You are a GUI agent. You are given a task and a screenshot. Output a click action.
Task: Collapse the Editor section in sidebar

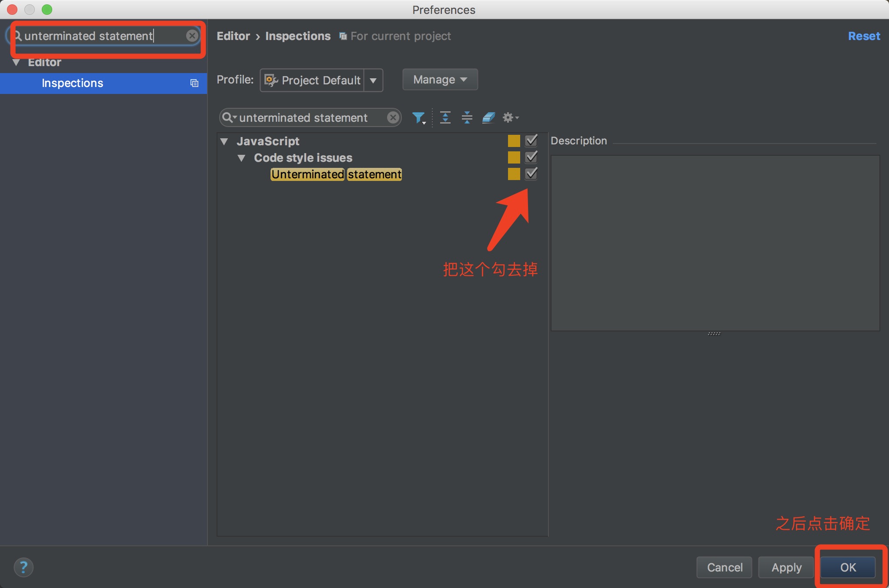click(17, 62)
